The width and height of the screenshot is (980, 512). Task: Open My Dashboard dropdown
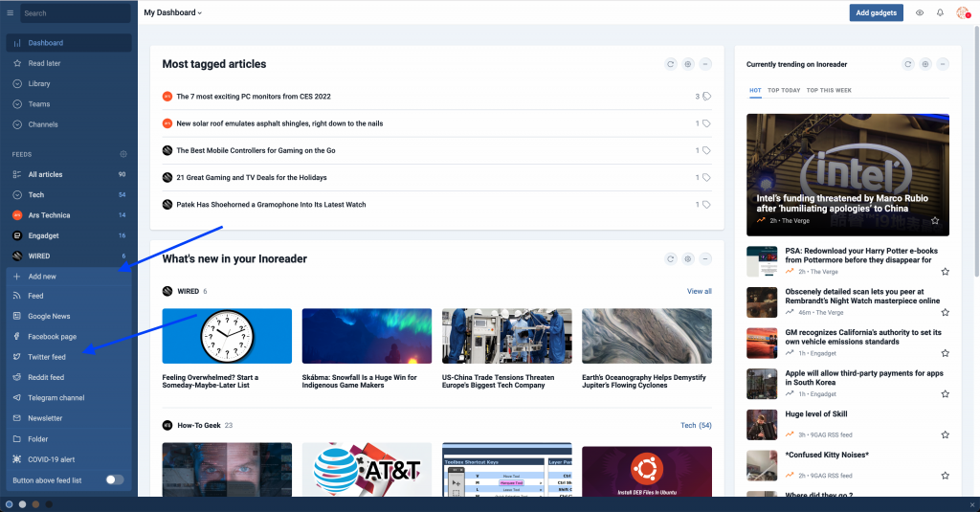[173, 12]
